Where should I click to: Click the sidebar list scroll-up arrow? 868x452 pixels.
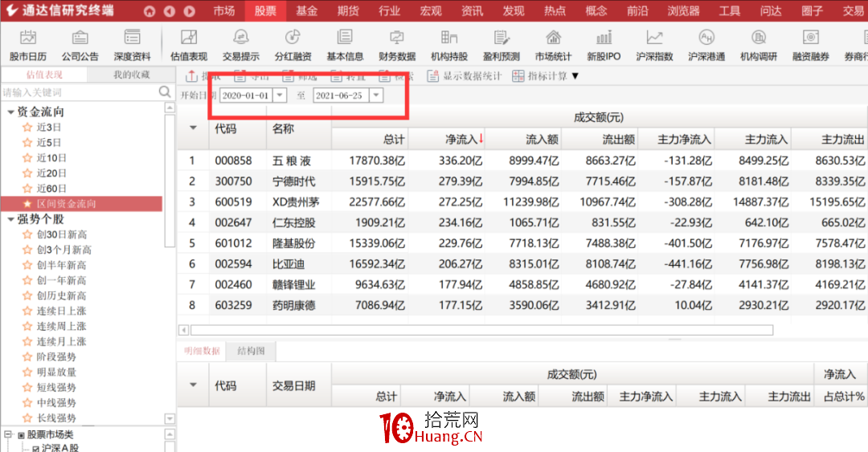(170, 108)
